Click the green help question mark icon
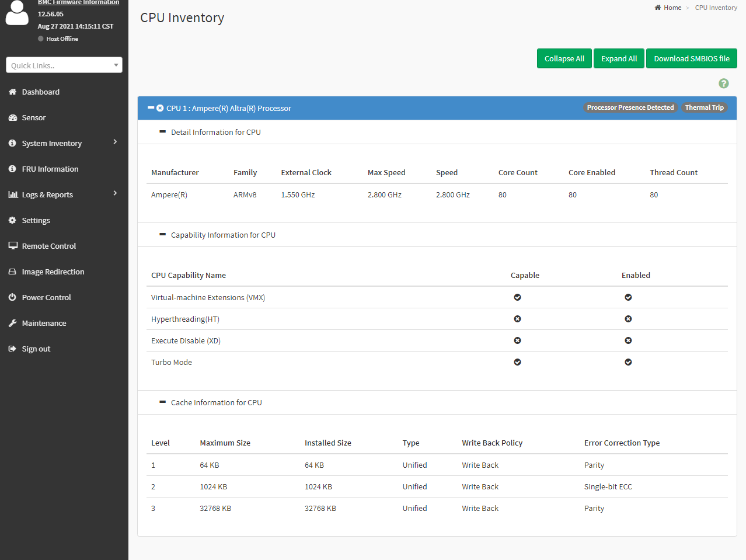The image size is (746, 560). click(x=724, y=84)
